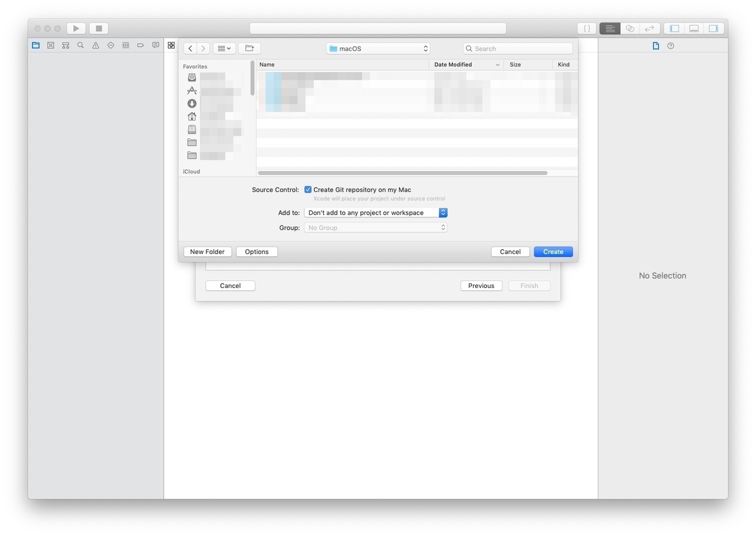This screenshot has height=536, width=756.
Task: Open the Issue navigator warning triangle icon
Action: click(x=96, y=45)
